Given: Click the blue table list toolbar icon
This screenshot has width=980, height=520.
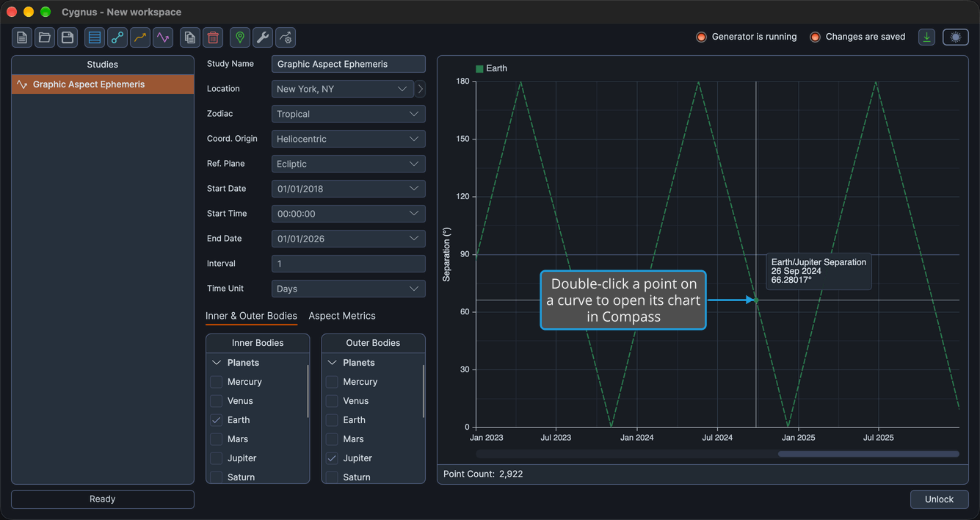Looking at the screenshot, I should tap(95, 37).
